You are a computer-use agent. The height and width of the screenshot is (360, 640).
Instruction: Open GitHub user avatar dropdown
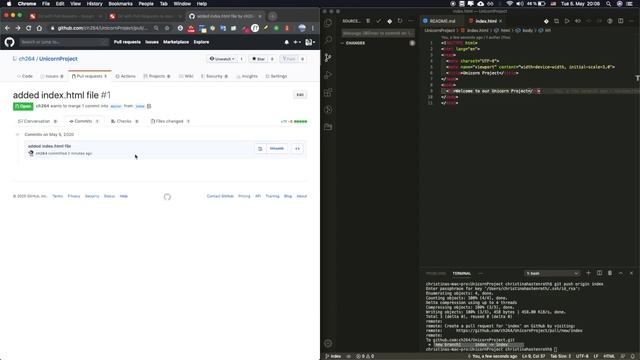pyautogui.click(x=310, y=42)
